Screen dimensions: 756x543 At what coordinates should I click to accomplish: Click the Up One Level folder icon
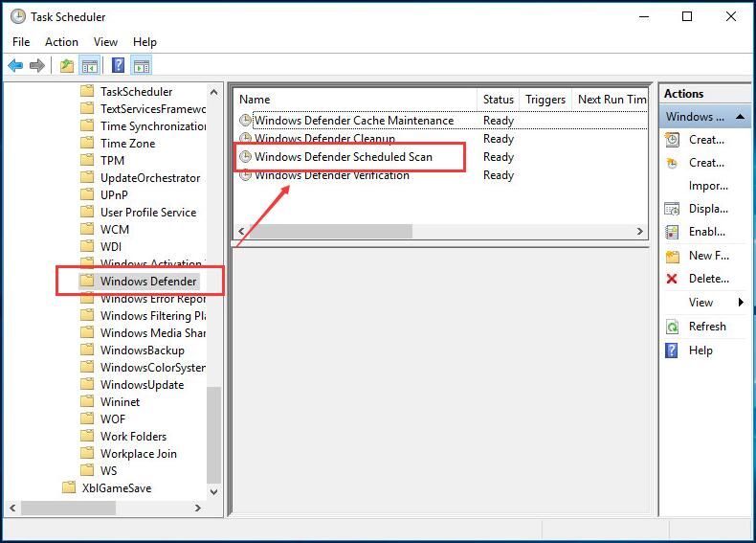[x=66, y=66]
